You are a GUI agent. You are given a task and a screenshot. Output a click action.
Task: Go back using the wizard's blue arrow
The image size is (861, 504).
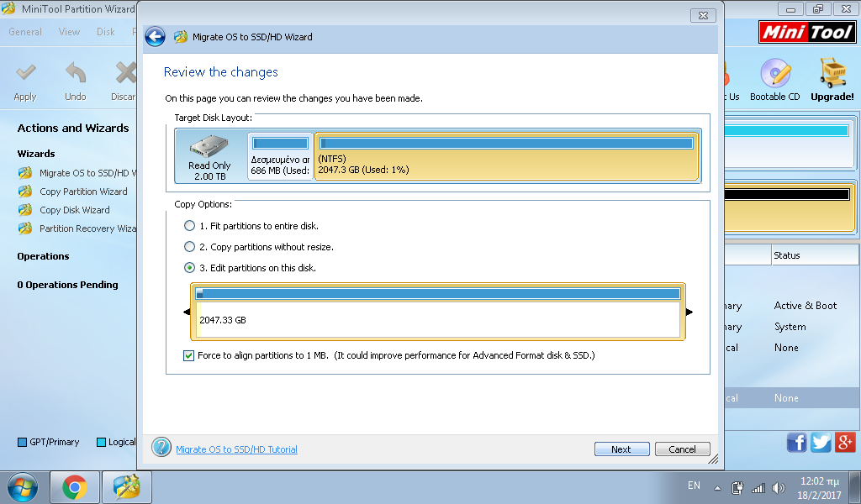pyautogui.click(x=155, y=37)
